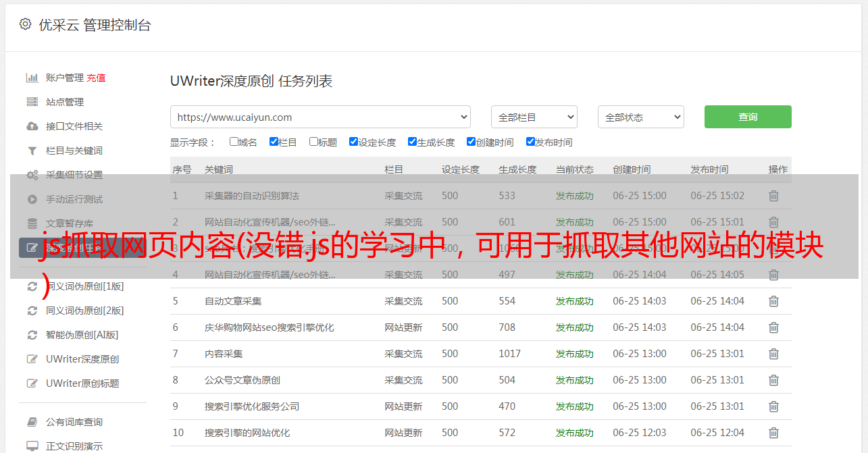Click publish time 06-25 12:04

click(717, 433)
